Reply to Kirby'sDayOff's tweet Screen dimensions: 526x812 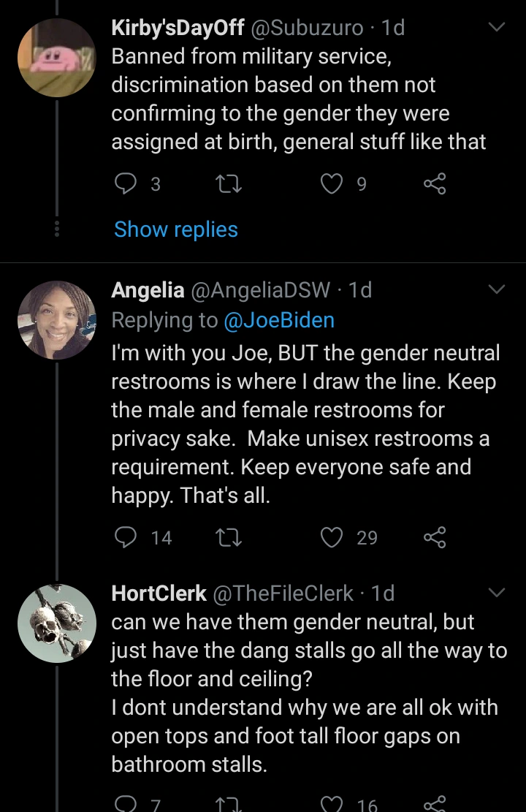point(127,184)
